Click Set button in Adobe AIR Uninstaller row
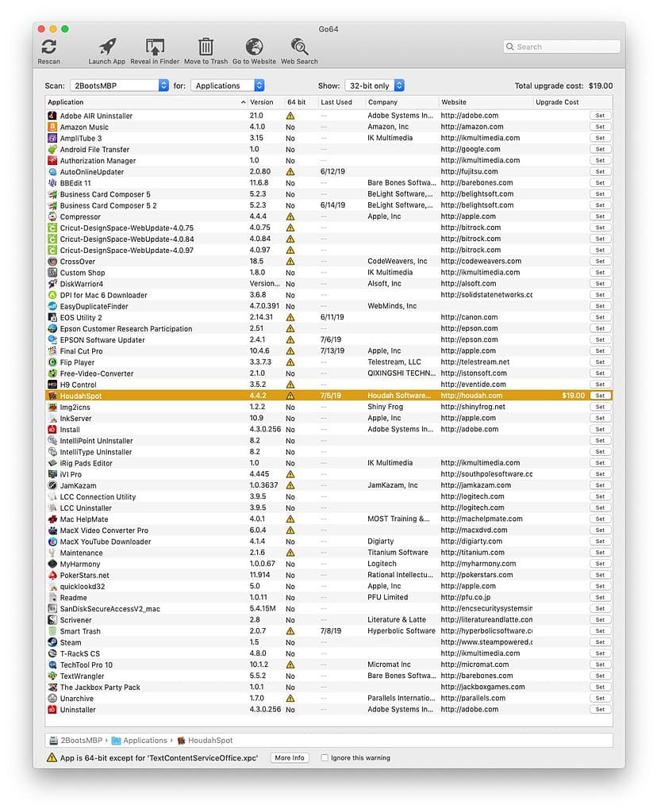This screenshot has height=812, width=657. click(x=600, y=116)
